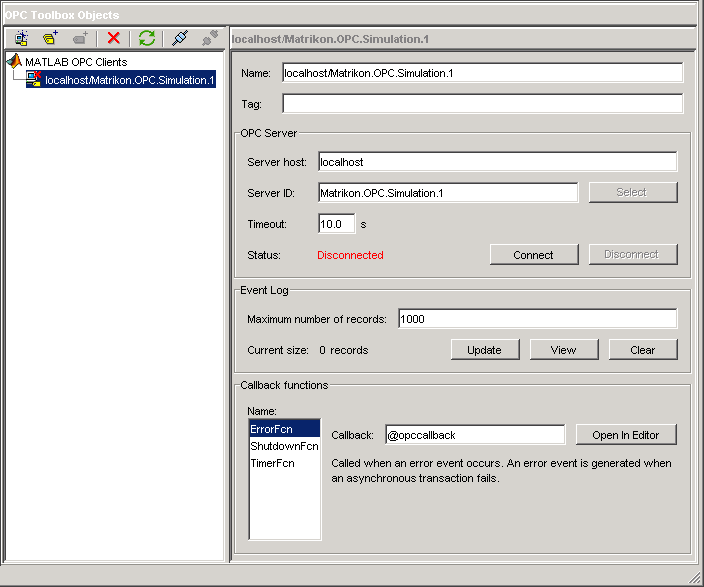The image size is (704, 587).
Task: Click the Callback @opccallback field
Action: 475,435
